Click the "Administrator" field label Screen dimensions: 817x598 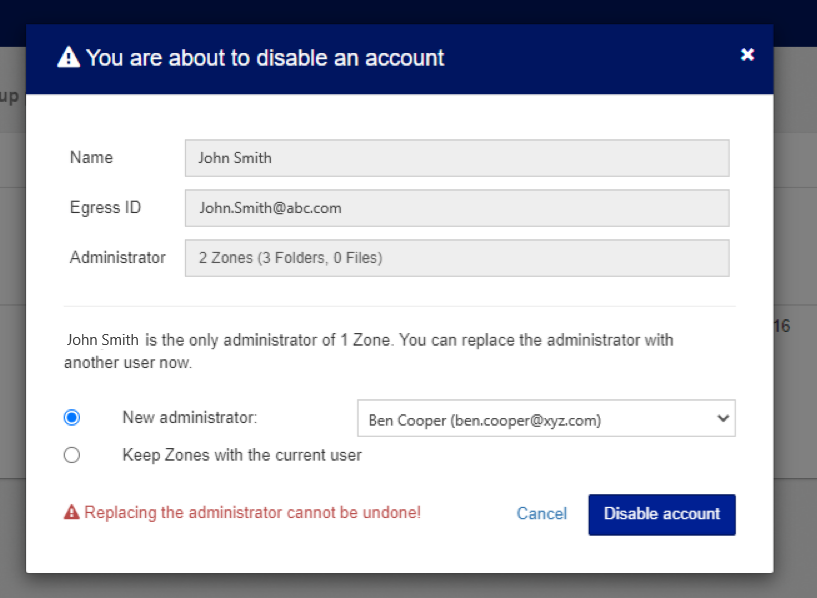[118, 257]
